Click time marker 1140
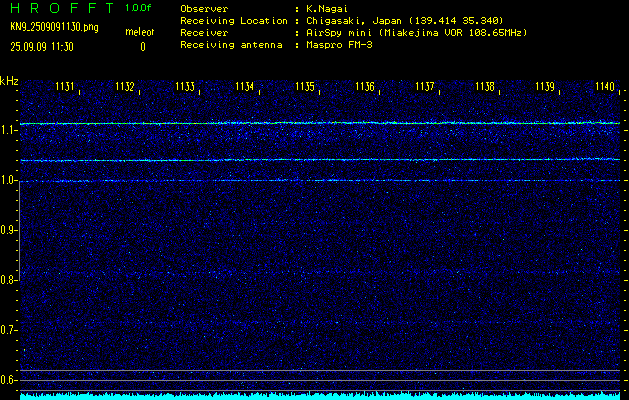 (605, 86)
